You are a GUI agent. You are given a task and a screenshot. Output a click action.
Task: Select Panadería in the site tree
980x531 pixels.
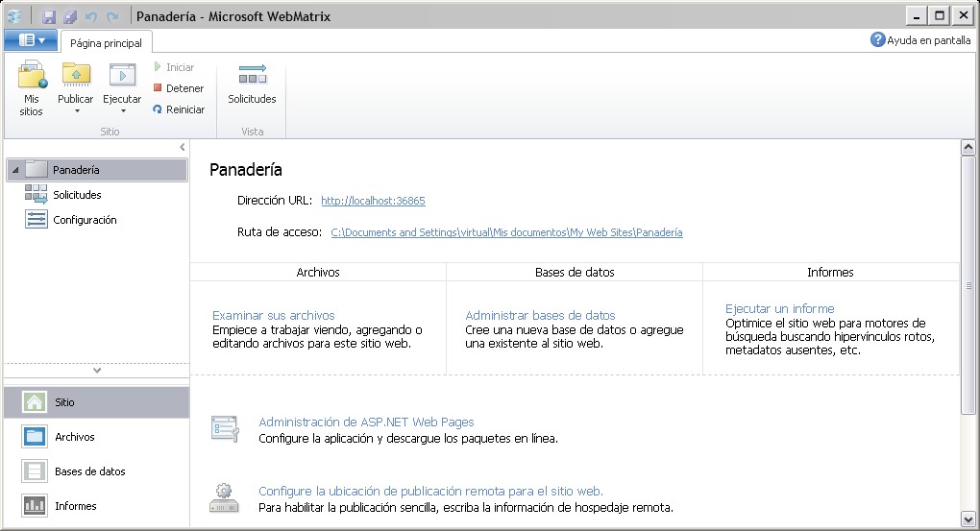(x=97, y=170)
